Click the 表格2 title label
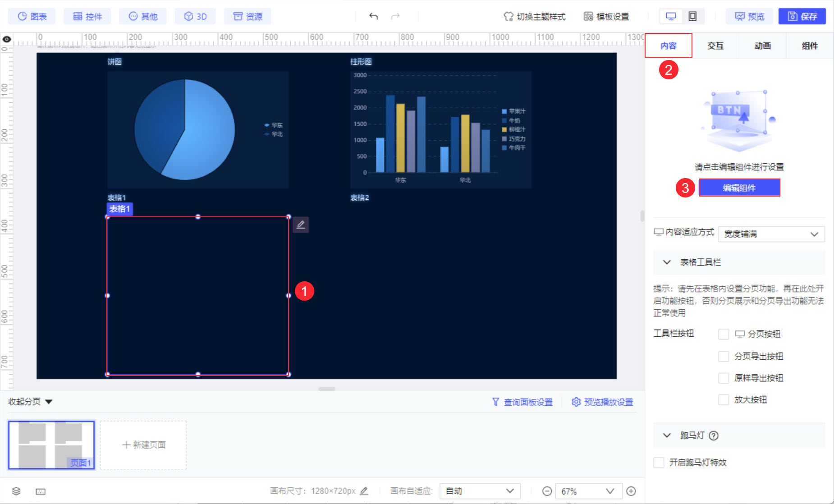This screenshot has width=834, height=504. coord(359,197)
